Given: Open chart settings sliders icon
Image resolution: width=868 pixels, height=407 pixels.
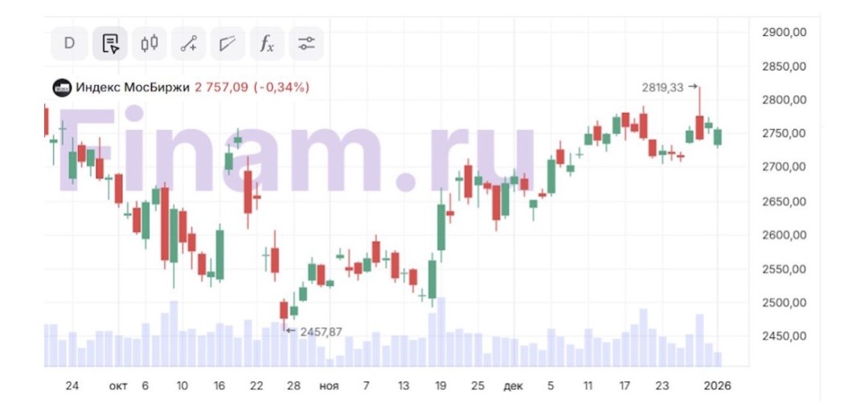Looking at the screenshot, I should [306, 43].
